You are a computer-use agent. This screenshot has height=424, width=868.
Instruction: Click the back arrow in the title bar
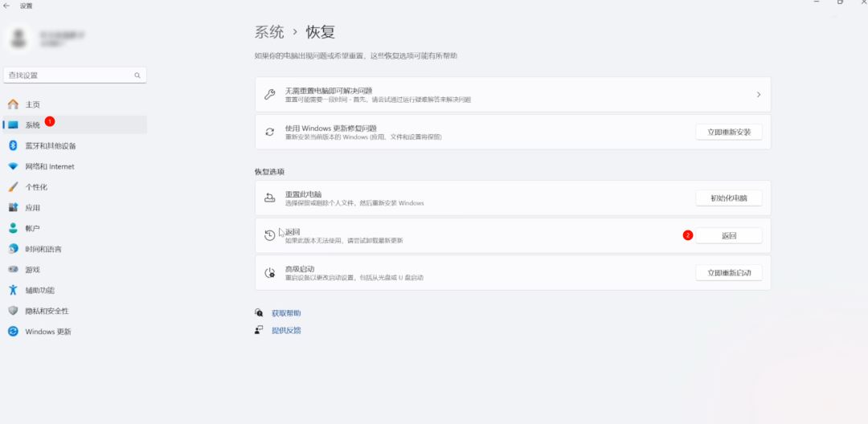click(6, 6)
